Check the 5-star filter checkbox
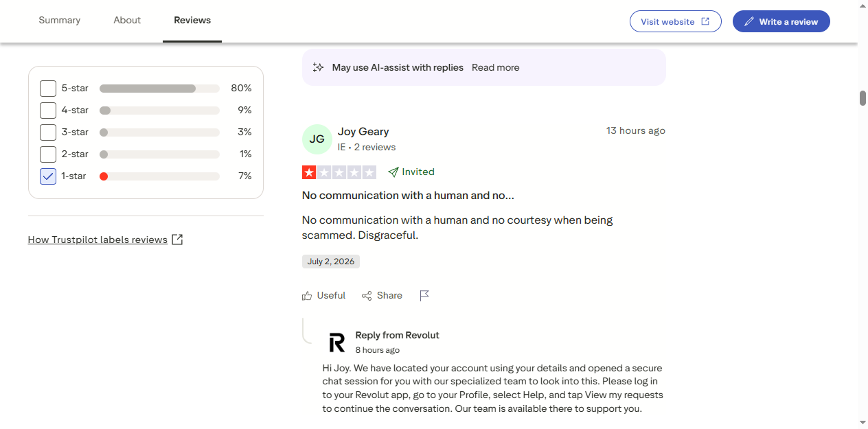 click(48, 89)
